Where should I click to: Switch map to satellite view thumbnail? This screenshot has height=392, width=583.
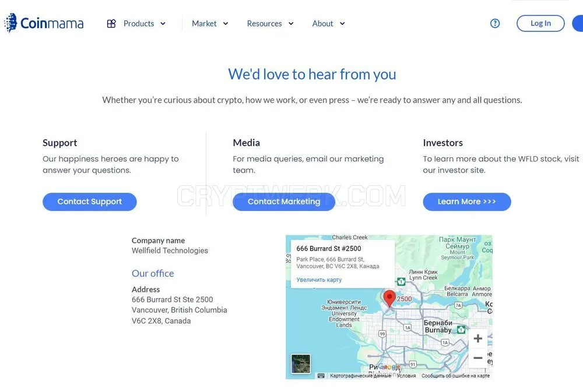click(x=301, y=363)
